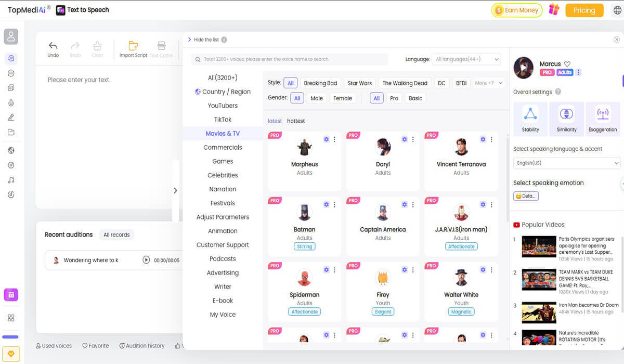Open the Similarity settings icon

click(x=566, y=113)
